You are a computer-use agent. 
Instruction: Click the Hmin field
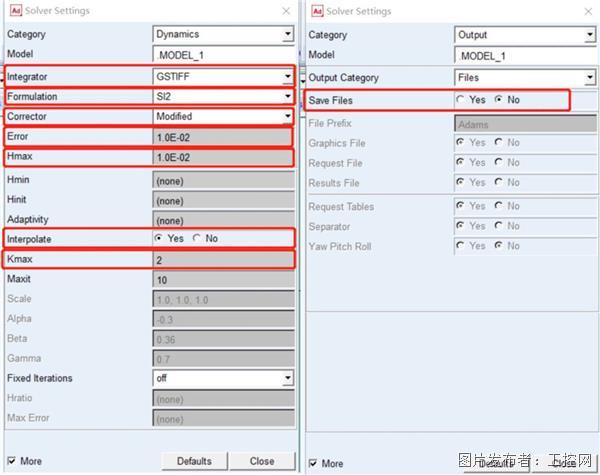click(224, 181)
